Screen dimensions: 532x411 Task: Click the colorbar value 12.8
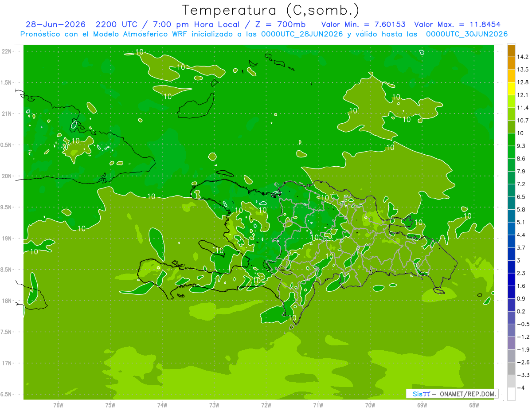point(523,82)
